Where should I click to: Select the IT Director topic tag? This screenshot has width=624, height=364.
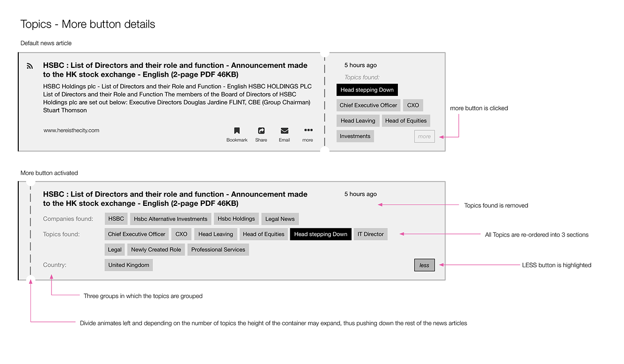coord(370,234)
